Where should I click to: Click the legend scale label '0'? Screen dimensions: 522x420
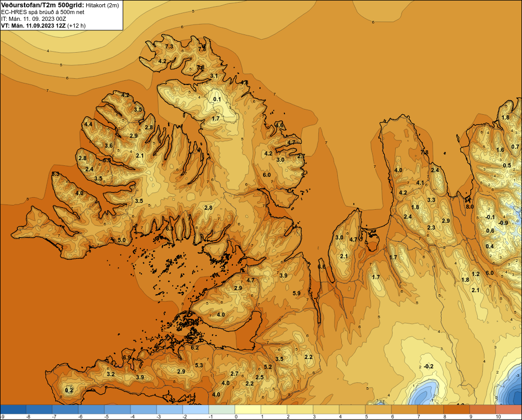236,417
